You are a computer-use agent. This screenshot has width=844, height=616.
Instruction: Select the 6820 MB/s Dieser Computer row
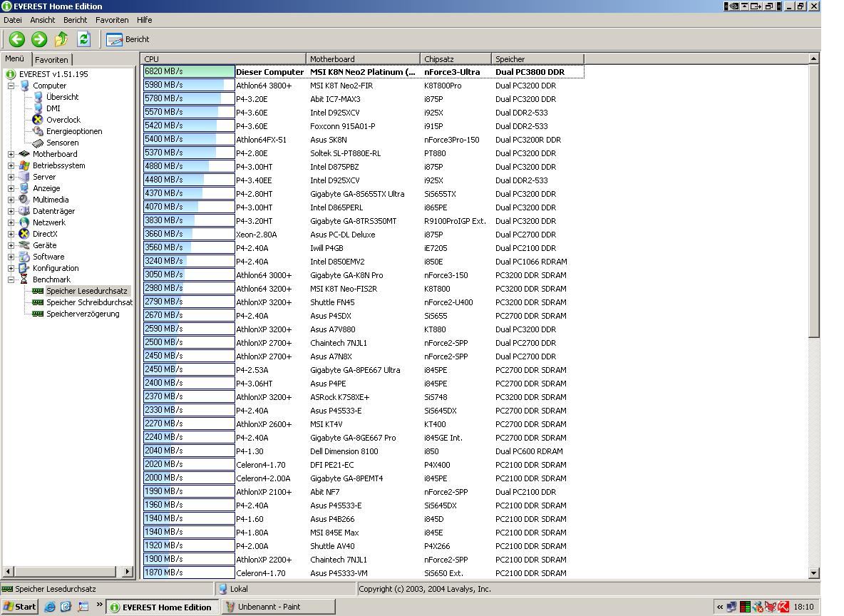364,71
